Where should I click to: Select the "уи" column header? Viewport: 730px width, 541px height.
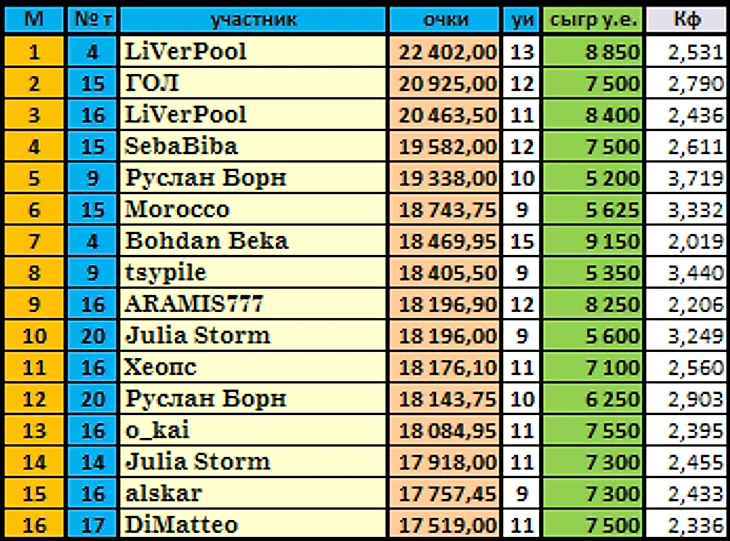(521, 20)
